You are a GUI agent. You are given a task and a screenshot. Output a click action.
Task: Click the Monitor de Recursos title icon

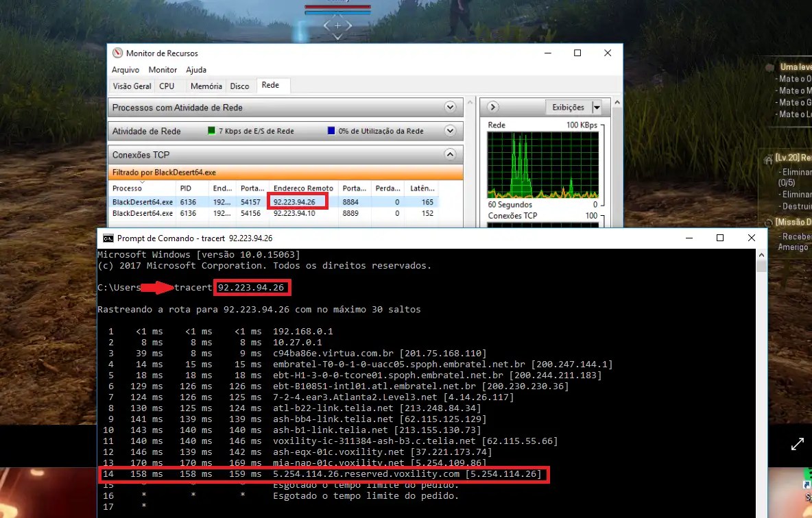click(117, 53)
